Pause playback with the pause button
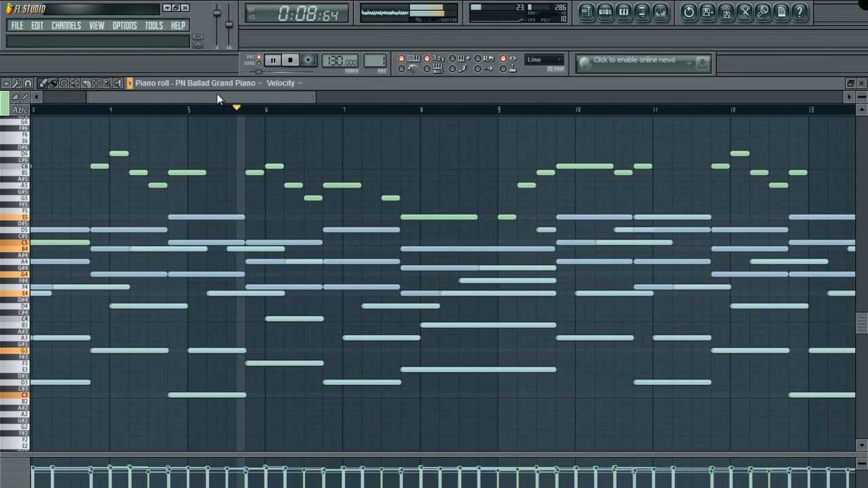The width and height of the screenshot is (868, 488). [x=273, y=60]
